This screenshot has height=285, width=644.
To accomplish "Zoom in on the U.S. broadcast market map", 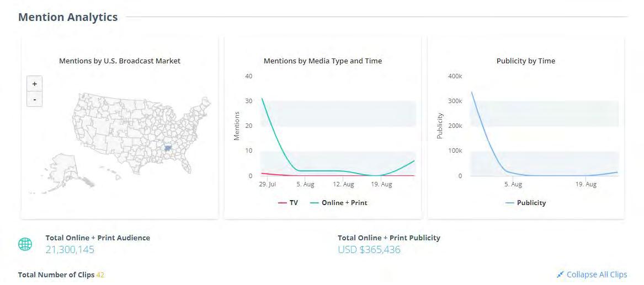I will pyautogui.click(x=34, y=84).
